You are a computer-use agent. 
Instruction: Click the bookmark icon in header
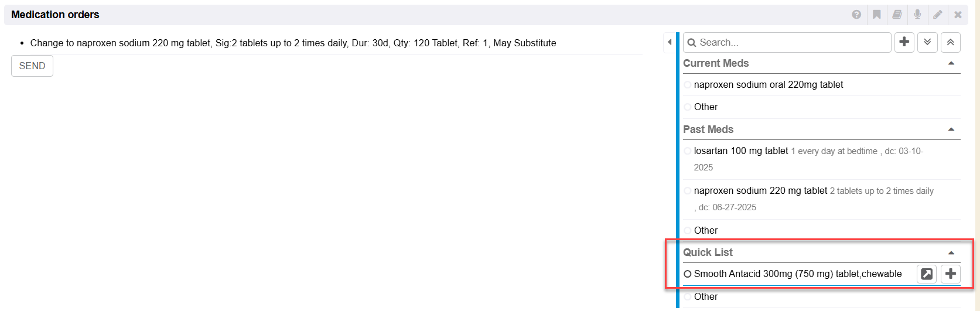tap(877, 15)
